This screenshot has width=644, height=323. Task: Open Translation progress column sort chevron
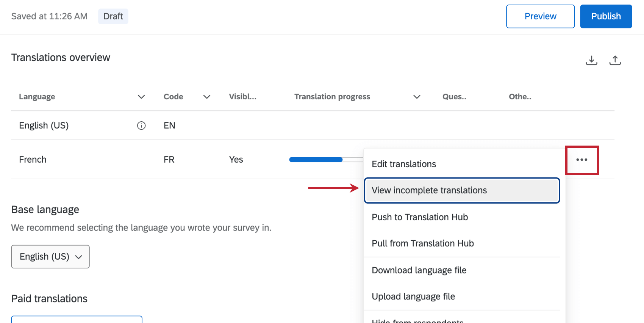click(x=417, y=97)
